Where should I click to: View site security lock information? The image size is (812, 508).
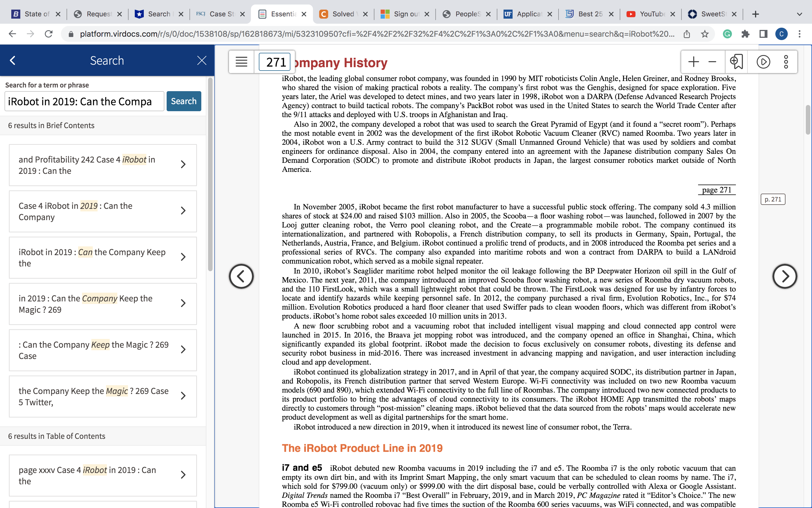pyautogui.click(x=71, y=34)
